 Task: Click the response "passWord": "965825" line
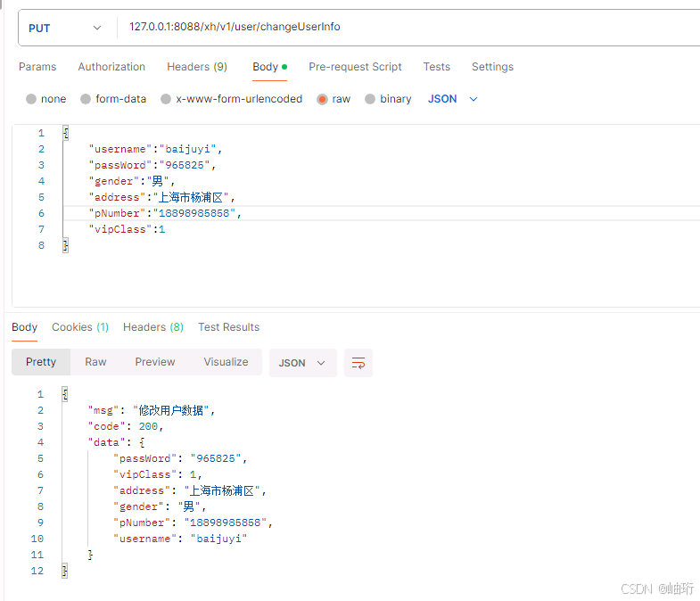(180, 458)
